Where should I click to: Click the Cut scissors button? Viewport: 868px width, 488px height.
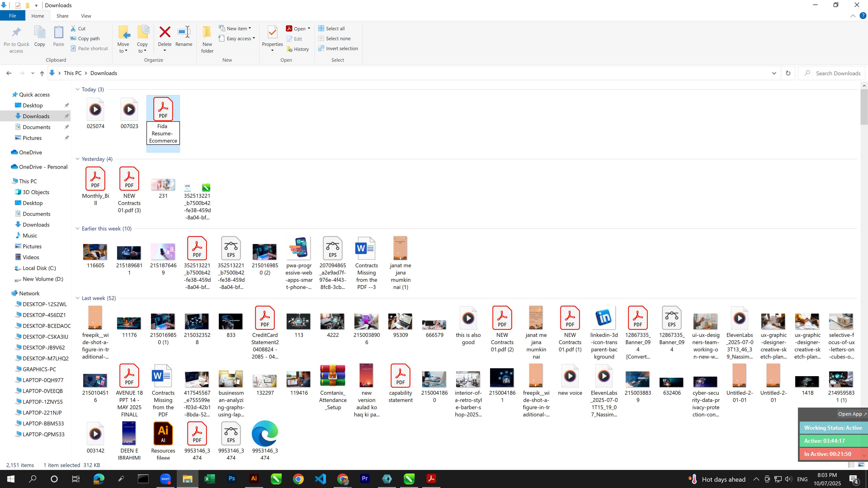[78, 29]
